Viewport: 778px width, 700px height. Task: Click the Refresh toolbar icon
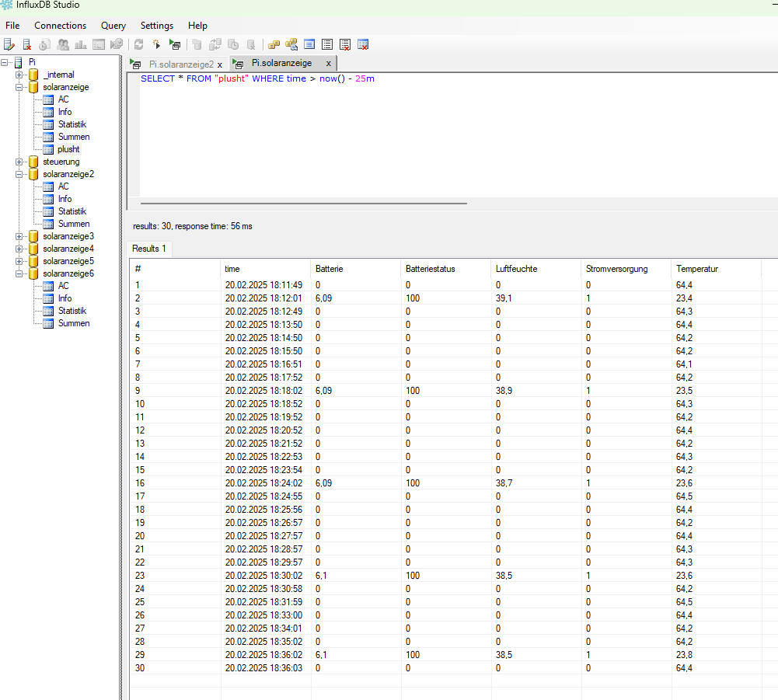(x=139, y=44)
